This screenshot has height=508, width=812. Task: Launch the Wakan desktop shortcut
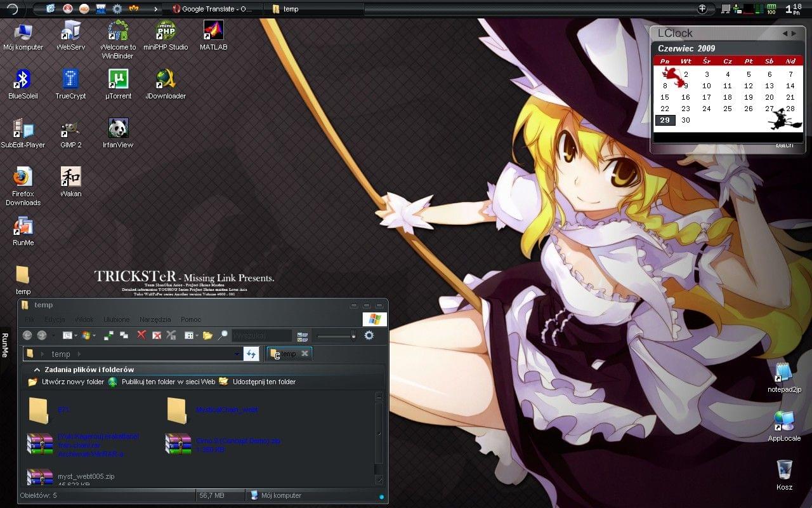(x=70, y=182)
